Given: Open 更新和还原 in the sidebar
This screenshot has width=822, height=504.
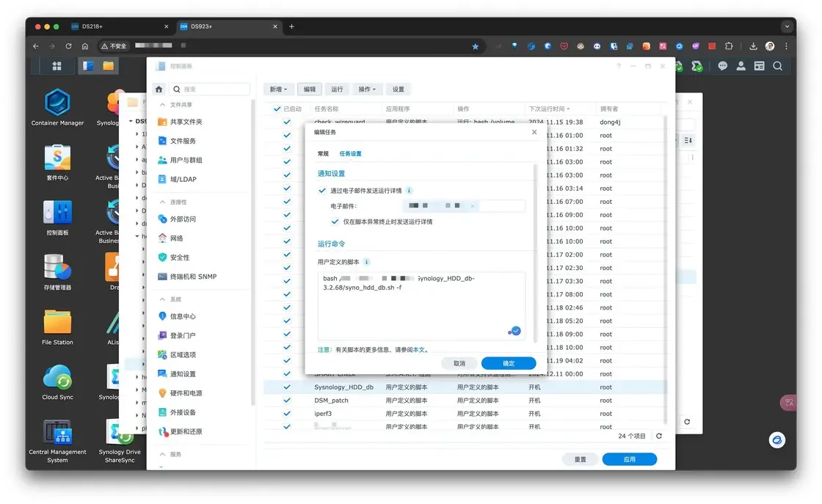Looking at the screenshot, I should click(x=180, y=431).
